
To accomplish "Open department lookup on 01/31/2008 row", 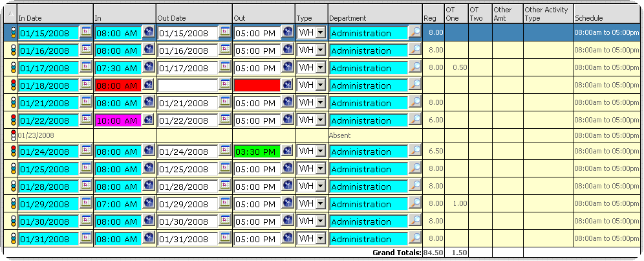I will click(415, 238).
